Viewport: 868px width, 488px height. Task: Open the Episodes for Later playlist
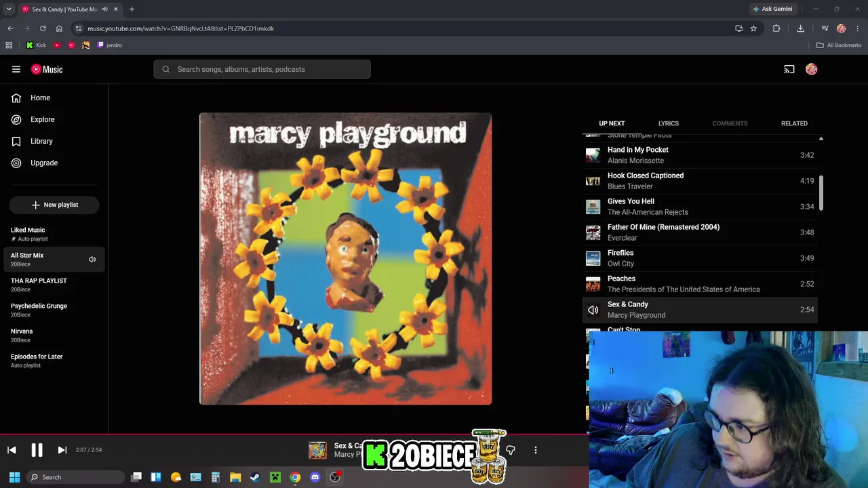click(54, 361)
